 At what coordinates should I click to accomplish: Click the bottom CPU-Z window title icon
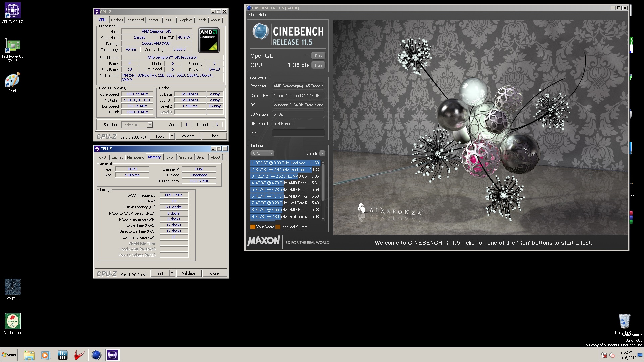point(97,149)
